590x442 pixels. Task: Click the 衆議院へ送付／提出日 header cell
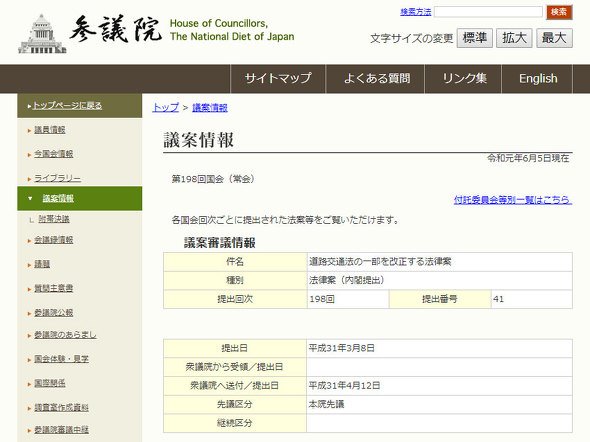235,386
